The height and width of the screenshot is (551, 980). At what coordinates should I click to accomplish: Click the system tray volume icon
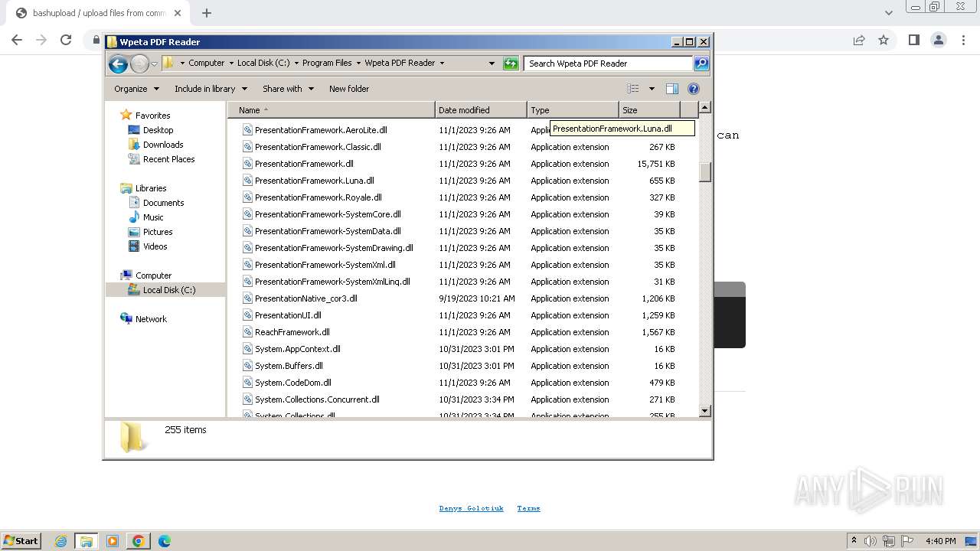871,541
